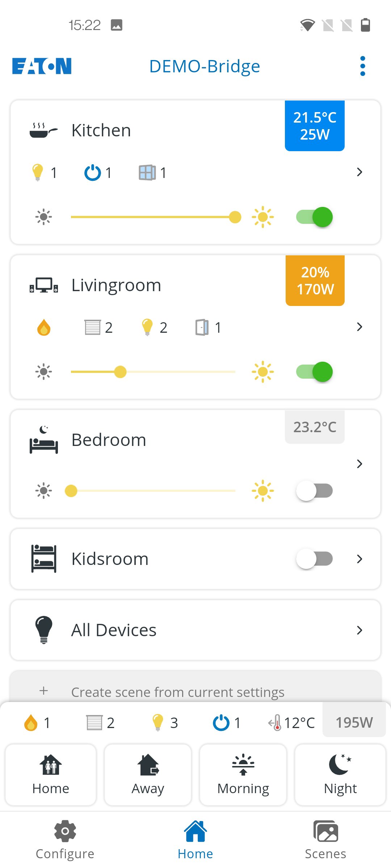Open the three-dot overflow menu
The image size is (391, 868).
[x=363, y=66]
